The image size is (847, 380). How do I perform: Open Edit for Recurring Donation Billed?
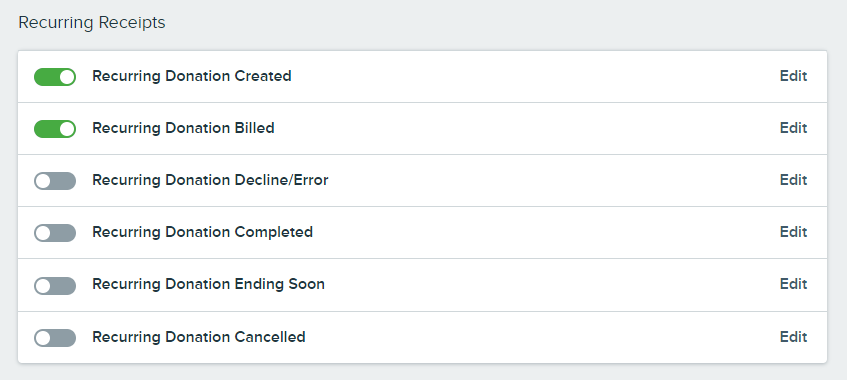pyautogui.click(x=793, y=128)
